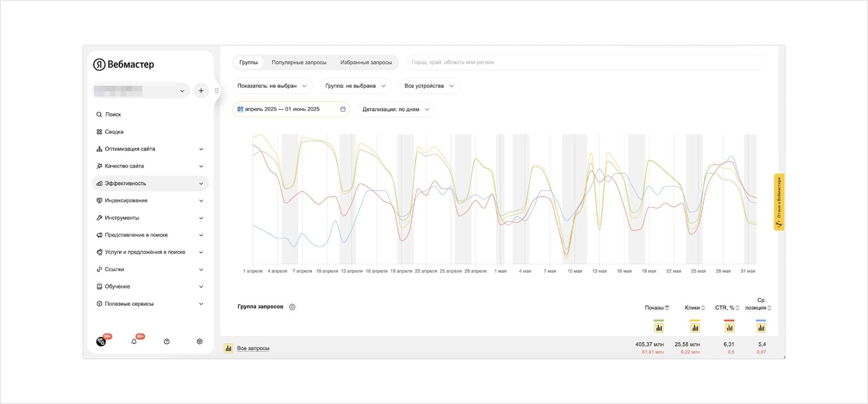
Task: Toggle the CTR chart series button
Action: [730, 328]
